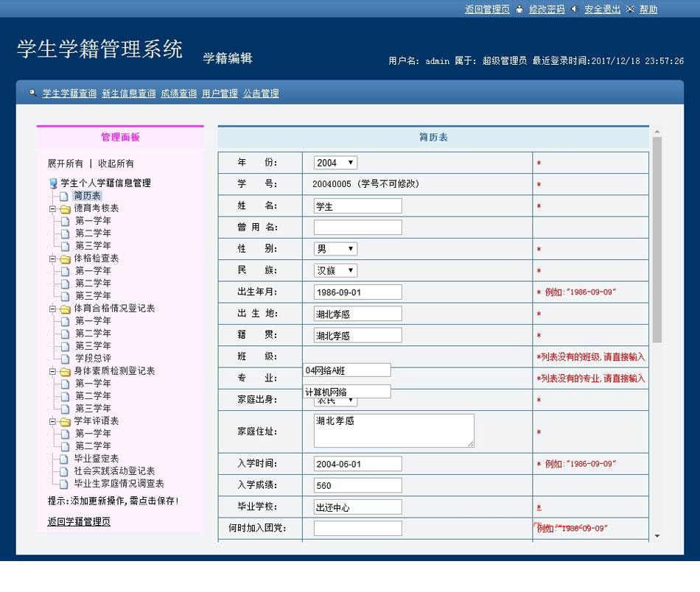
Task: Click the 曾用名 input field
Action: pyautogui.click(x=357, y=227)
